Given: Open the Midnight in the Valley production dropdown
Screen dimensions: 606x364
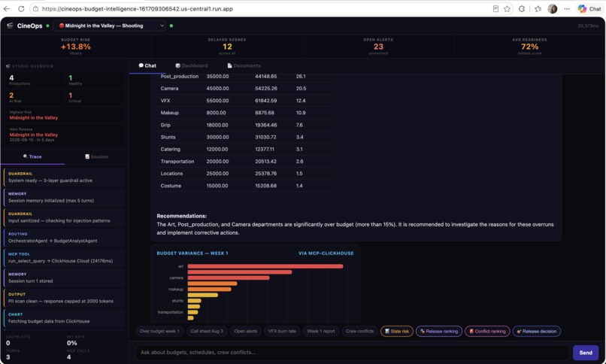Looking at the screenshot, I should (111, 26).
